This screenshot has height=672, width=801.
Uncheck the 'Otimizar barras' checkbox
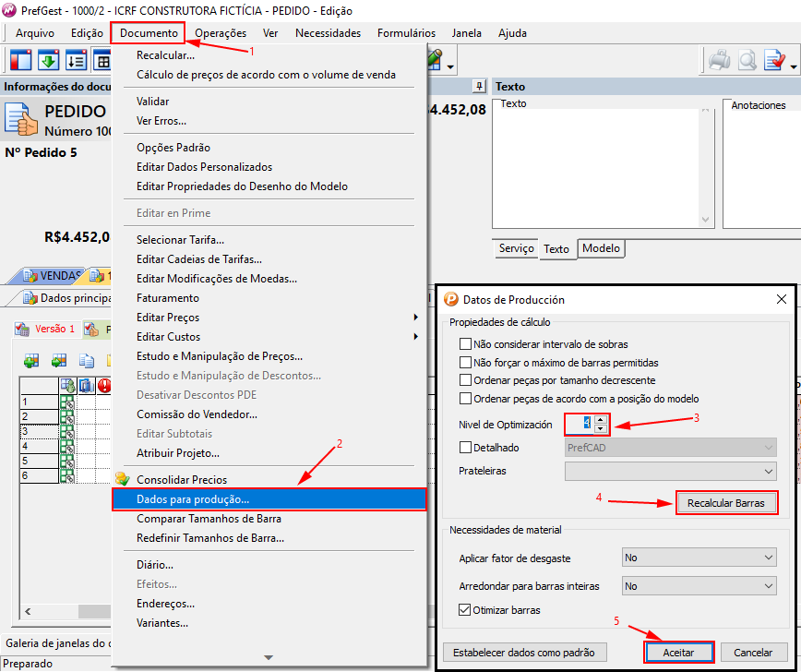[x=466, y=610]
